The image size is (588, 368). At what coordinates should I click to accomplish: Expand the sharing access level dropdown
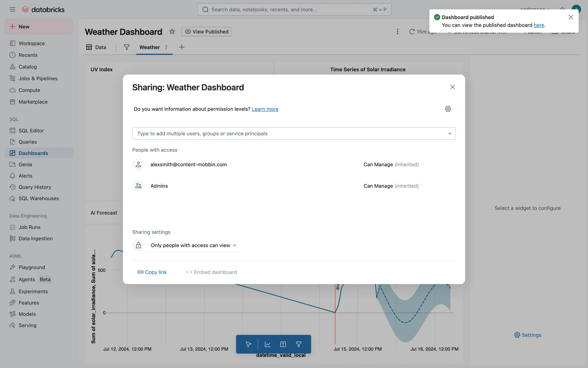[x=194, y=245]
